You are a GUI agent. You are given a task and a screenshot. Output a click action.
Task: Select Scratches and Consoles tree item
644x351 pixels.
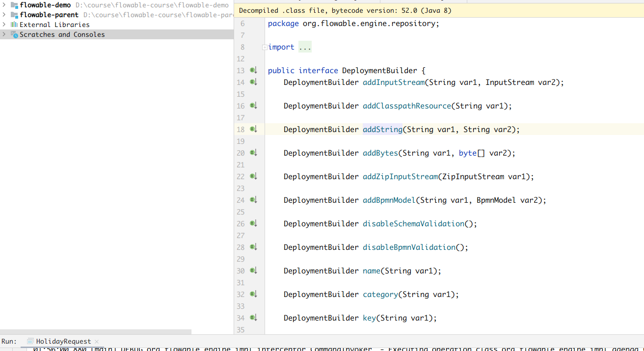pyautogui.click(x=62, y=34)
